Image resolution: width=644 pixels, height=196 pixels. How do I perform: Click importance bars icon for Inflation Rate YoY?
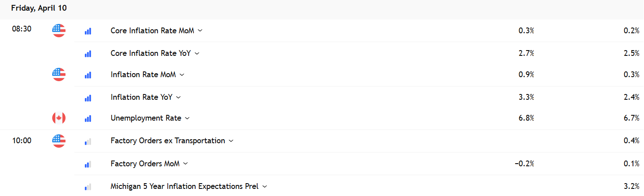click(88, 98)
